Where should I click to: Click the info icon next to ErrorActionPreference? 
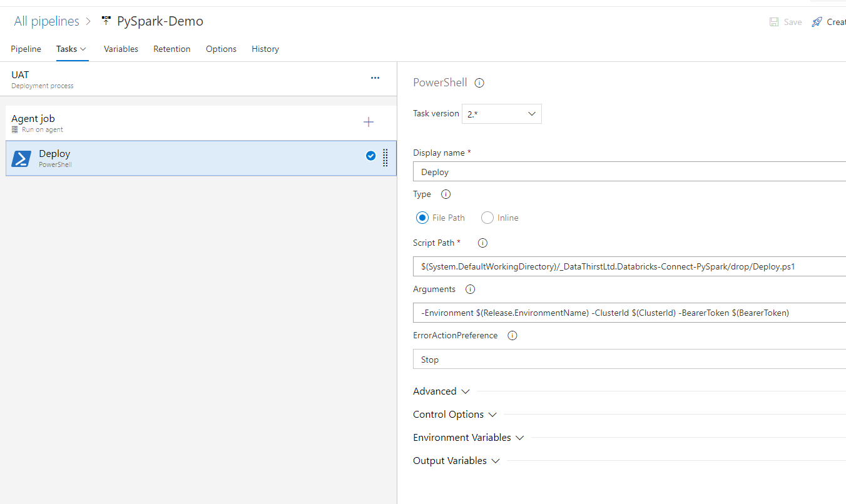pyautogui.click(x=512, y=335)
